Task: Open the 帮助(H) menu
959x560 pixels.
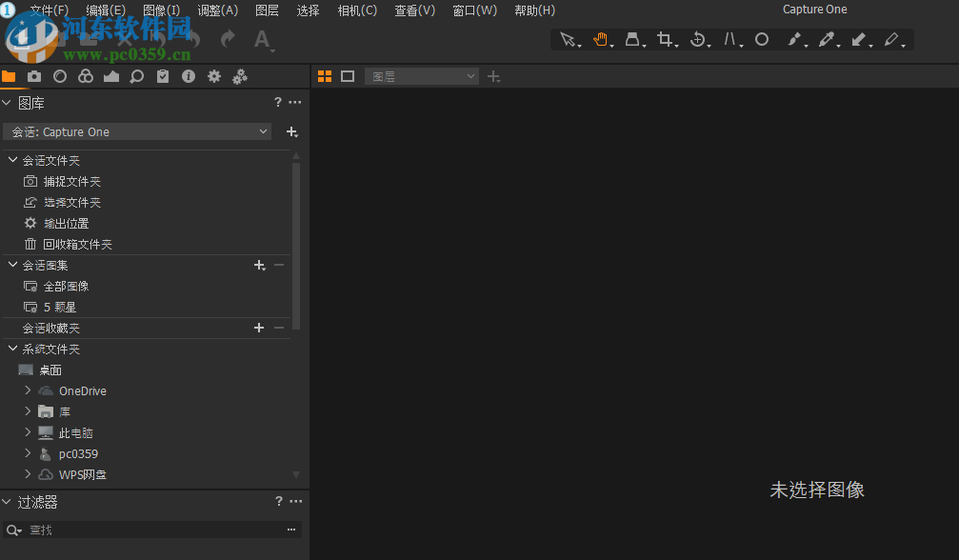Action: [534, 10]
